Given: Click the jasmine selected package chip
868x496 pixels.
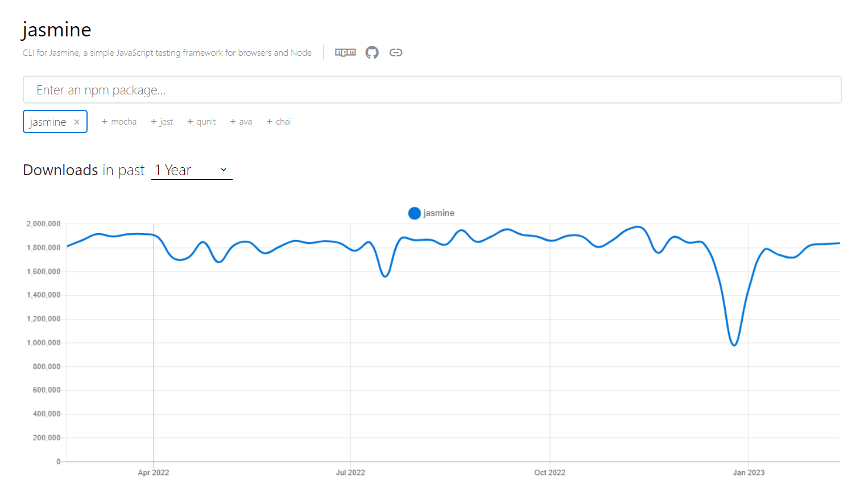Looking at the screenshot, I should click(x=48, y=122).
